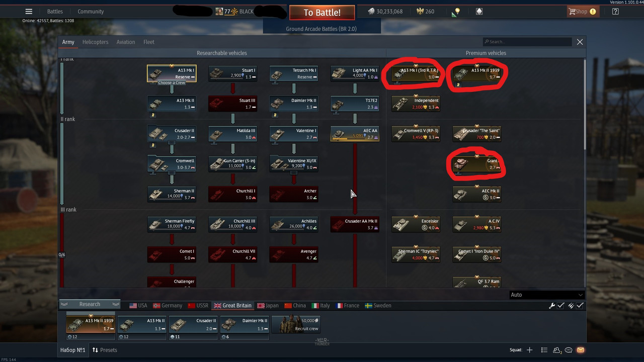Click the tech tree vertical scrollbar

pos(584,104)
